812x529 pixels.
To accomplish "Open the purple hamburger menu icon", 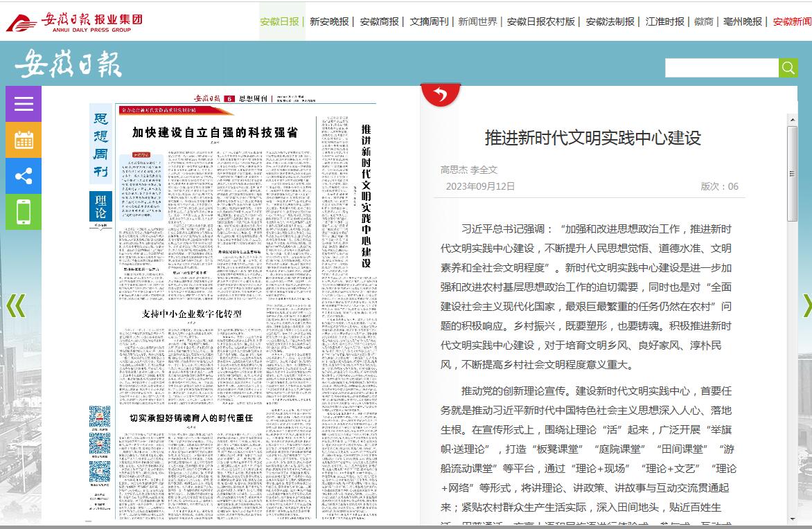I will tap(24, 104).
